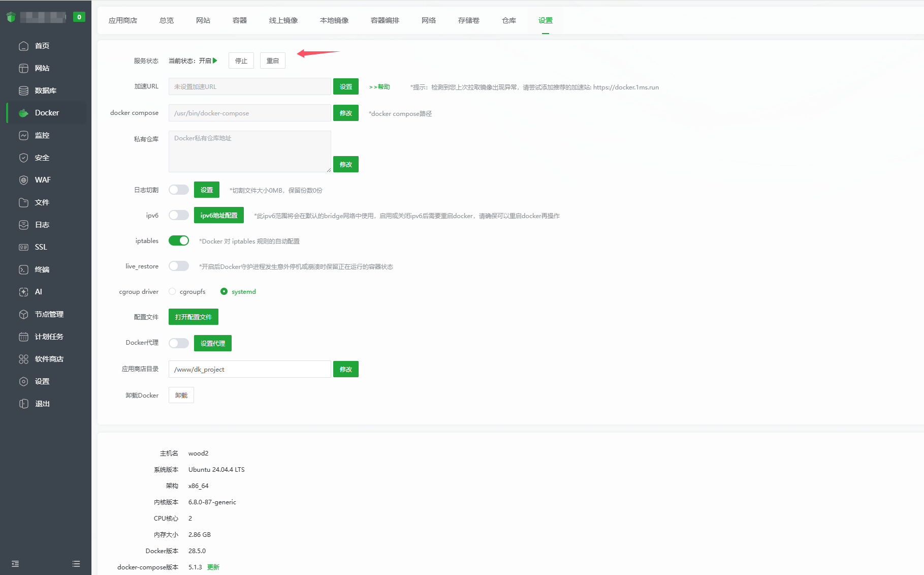The width and height of the screenshot is (924, 575).
Task: Switch to the 应用商店 tab
Action: click(123, 20)
